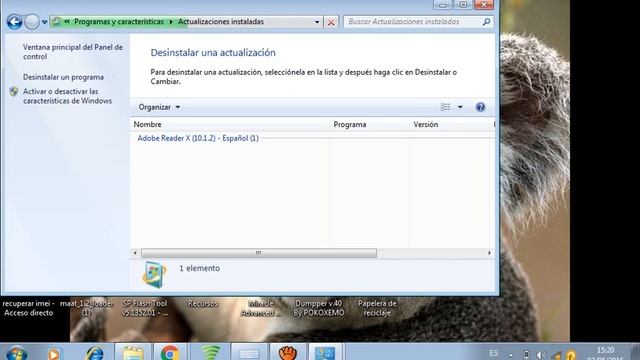Open the green Wi-Fi app in taskbar

click(210, 353)
